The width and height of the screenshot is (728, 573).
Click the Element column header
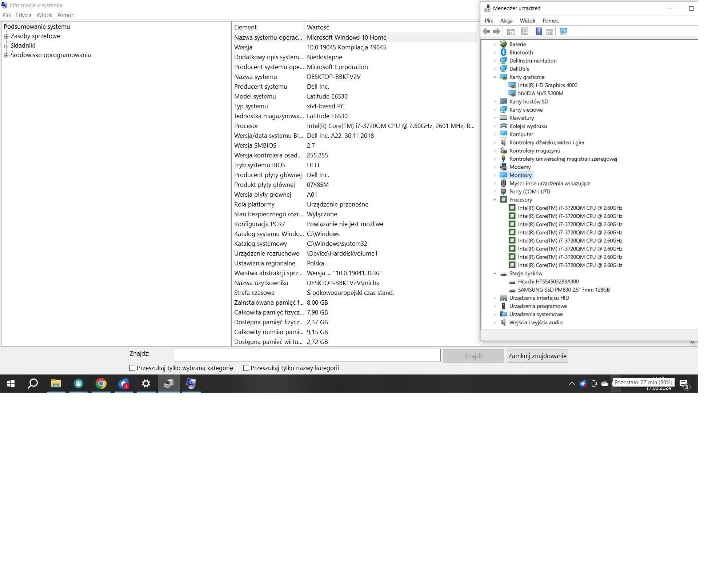tap(268, 27)
